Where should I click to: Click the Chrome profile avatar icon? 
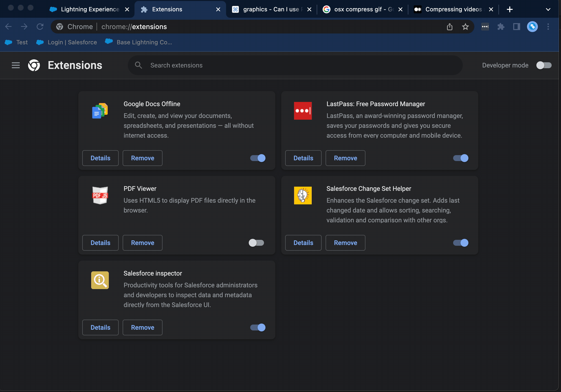coord(532,26)
